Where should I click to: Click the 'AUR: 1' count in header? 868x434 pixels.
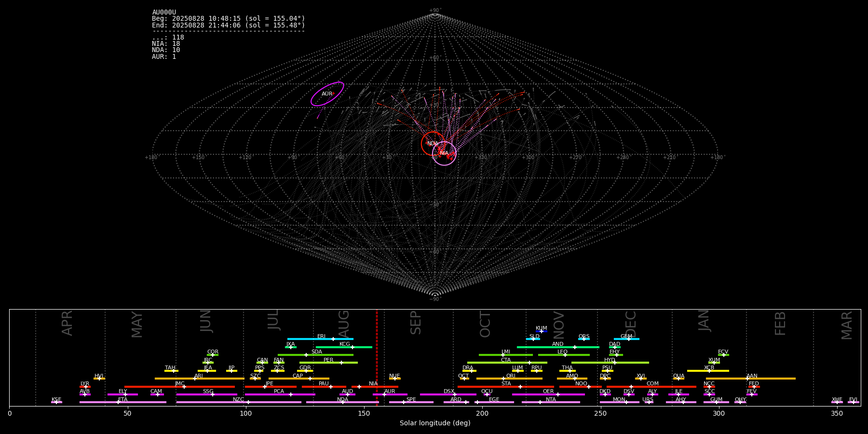pos(164,57)
